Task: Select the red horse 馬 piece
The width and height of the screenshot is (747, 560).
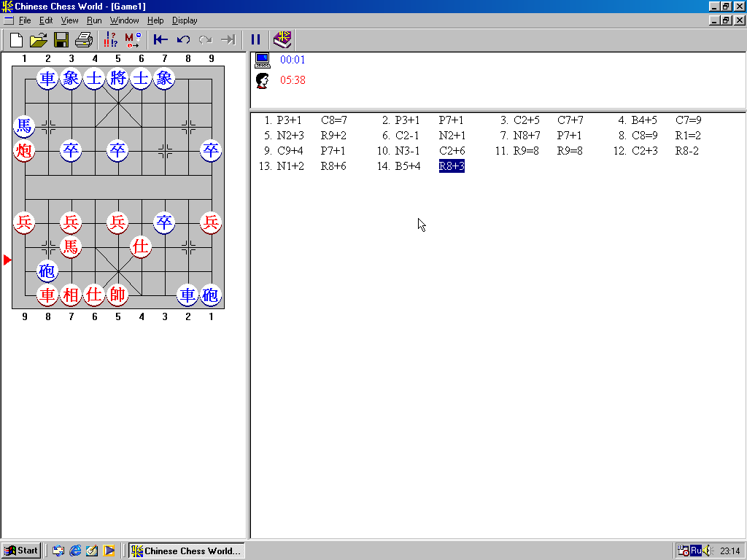Action: 71,246
